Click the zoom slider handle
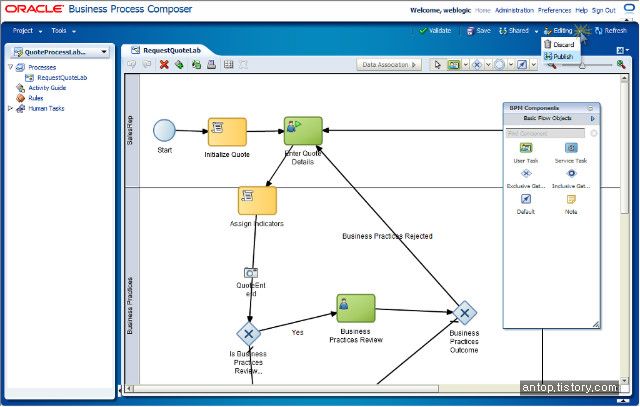The height and width of the screenshot is (407, 640). tap(582, 65)
